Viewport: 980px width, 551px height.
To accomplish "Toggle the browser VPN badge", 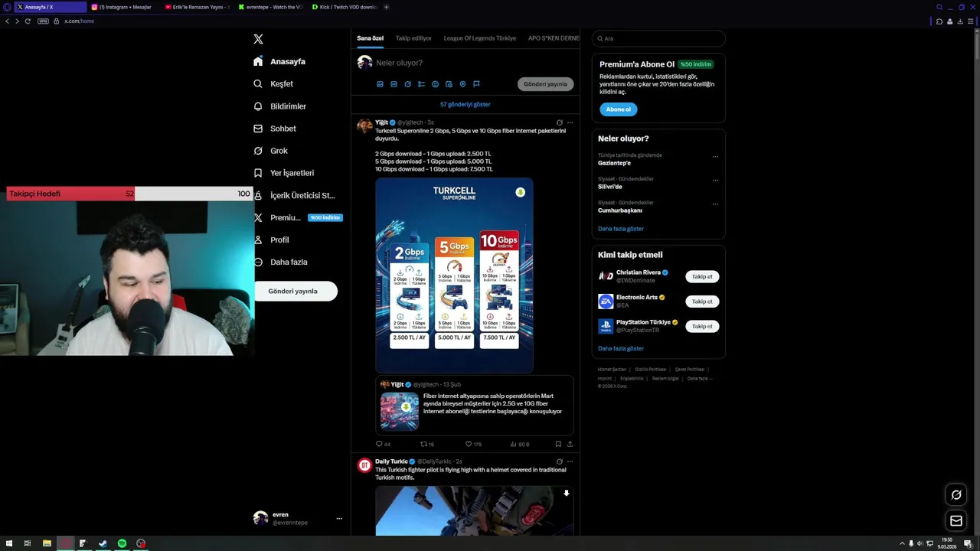I will [43, 21].
